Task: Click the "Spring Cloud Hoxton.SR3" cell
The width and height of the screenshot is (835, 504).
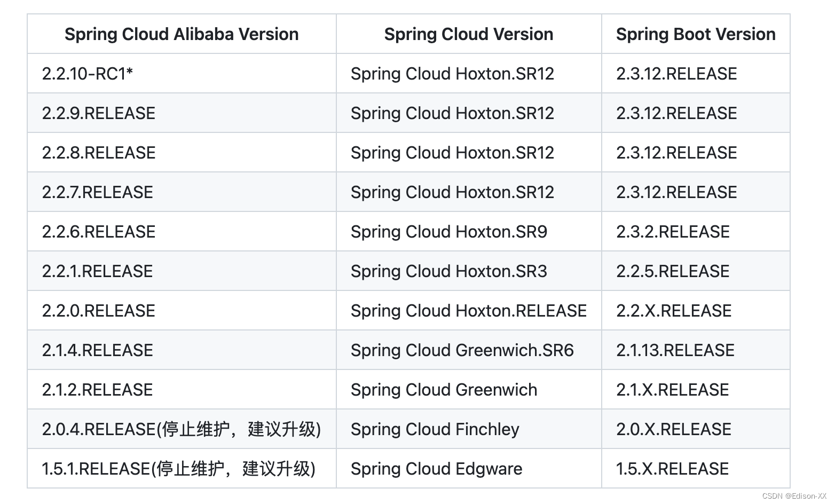Action: (469, 271)
